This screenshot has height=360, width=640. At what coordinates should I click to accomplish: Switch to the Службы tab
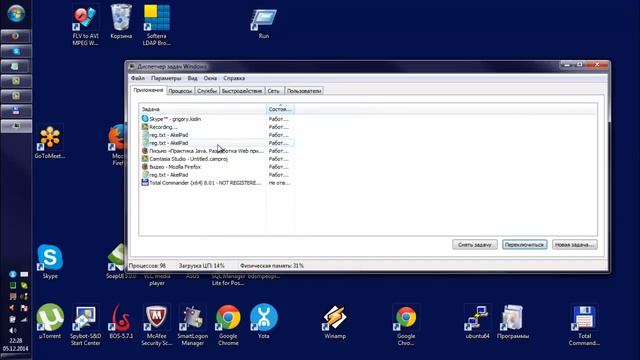tap(207, 91)
